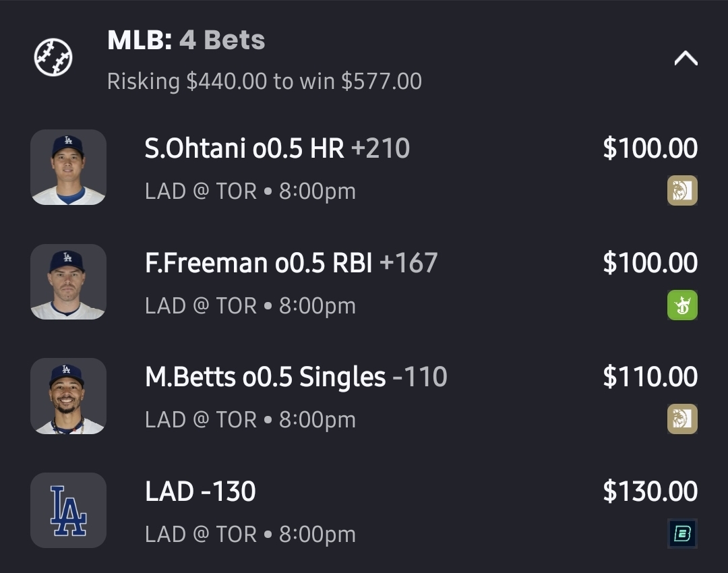Select the M.Betts o0.5 Singles bet
Viewport: 728px width, 573px height.
[296, 378]
